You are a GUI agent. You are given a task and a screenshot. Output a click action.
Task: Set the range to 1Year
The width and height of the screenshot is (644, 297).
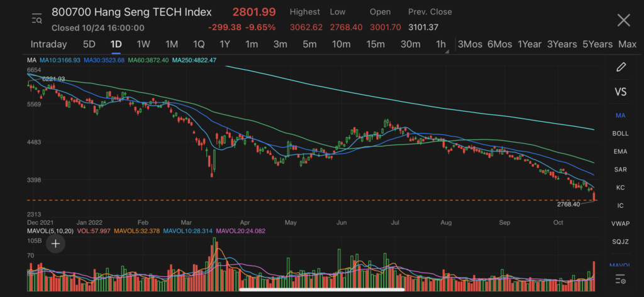coord(530,45)
